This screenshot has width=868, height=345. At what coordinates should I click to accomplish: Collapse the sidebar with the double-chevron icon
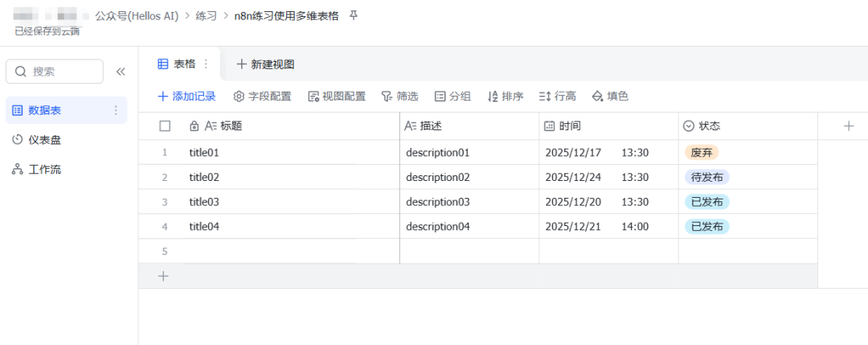click(120, 72)
